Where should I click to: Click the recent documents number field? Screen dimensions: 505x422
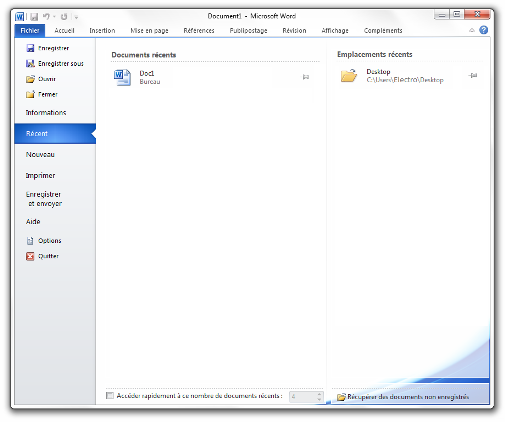tap(303, 397)
